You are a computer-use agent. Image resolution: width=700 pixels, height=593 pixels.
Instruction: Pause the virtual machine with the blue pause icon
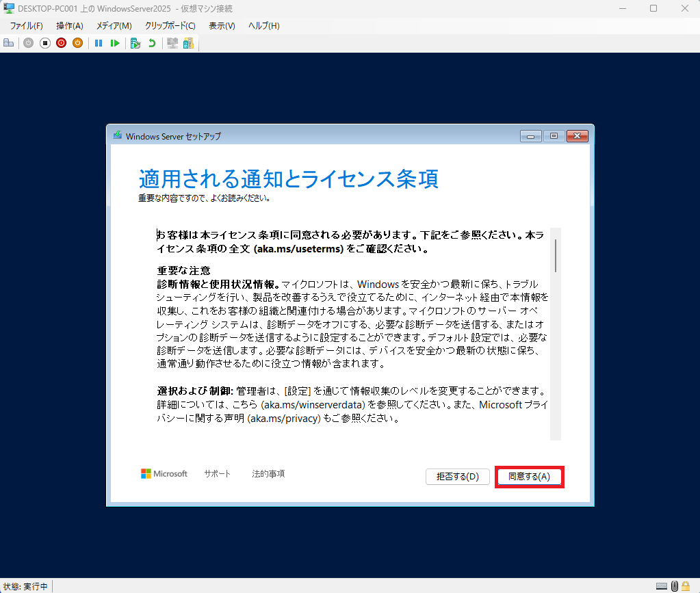pyautogui.click(x=99, y=43)
